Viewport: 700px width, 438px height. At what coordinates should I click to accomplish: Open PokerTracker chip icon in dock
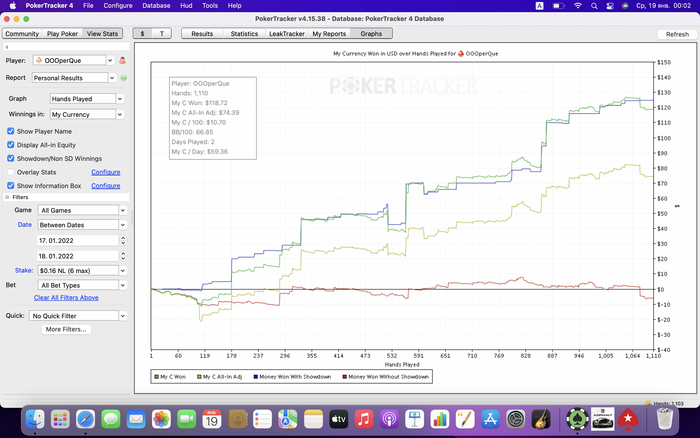coord(577,419)
